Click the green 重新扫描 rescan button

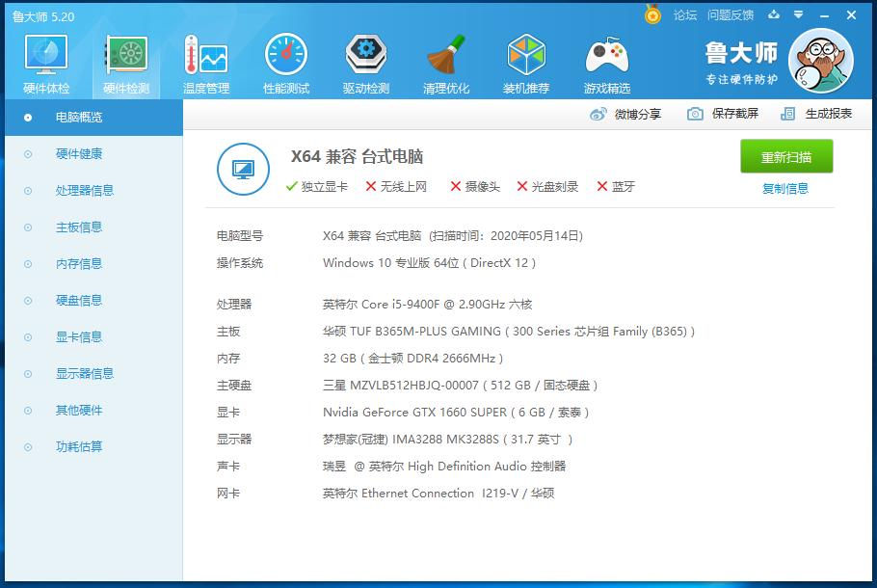(785, 156)
